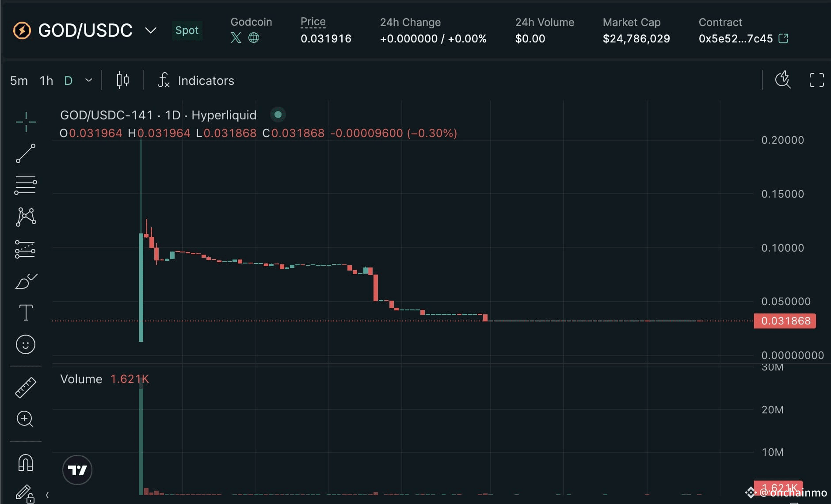The width and height of the screenshot is (831, 504).
Task: Open the candlestick chart style menu
Action: click(123, 80)
